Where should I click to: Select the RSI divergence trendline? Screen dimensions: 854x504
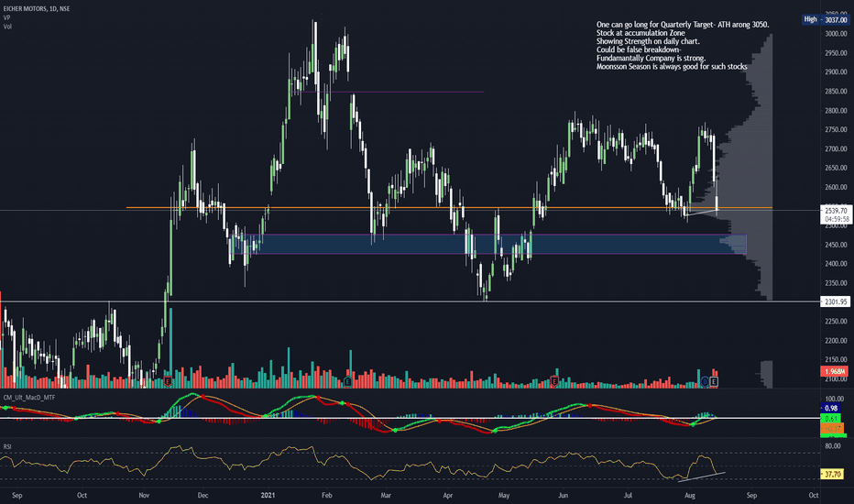[702, 477]
